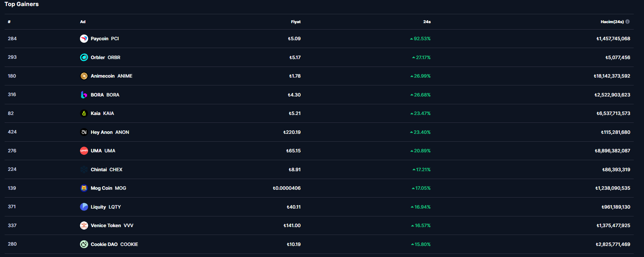
Task: Click the Mog Coin cat icon
Action: 84,188
